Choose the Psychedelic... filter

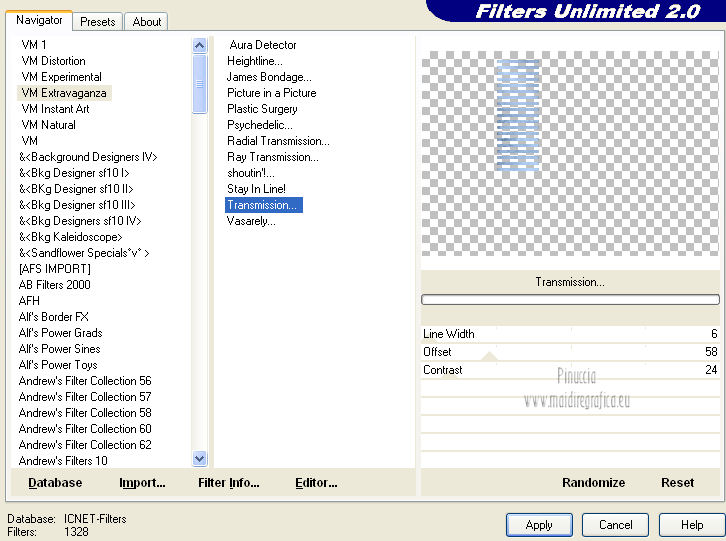click(260, 125)
